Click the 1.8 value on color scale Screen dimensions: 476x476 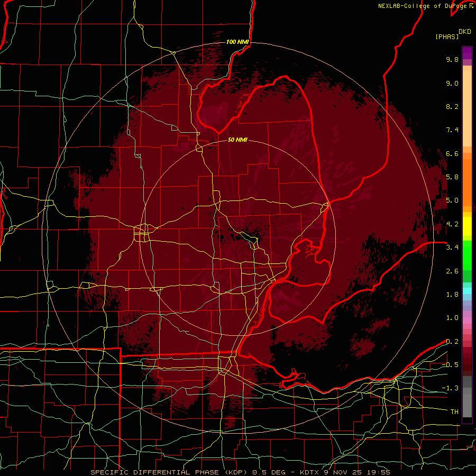point(452,295)
